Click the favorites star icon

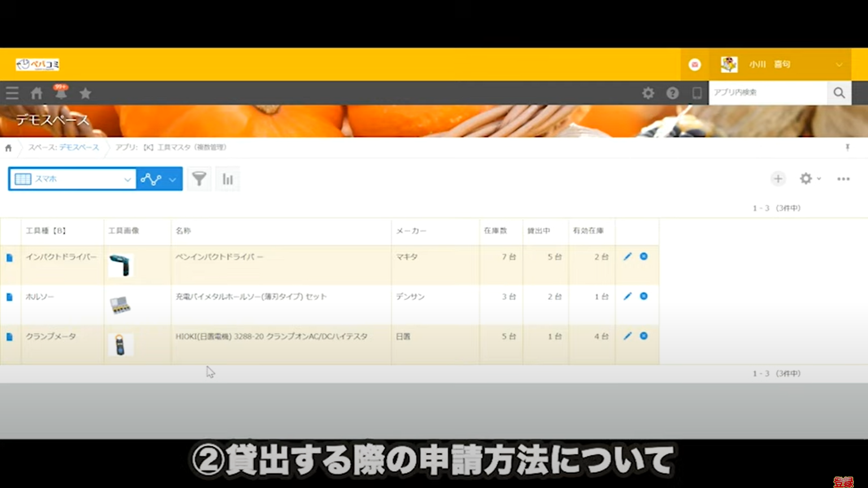coord(85,93)
